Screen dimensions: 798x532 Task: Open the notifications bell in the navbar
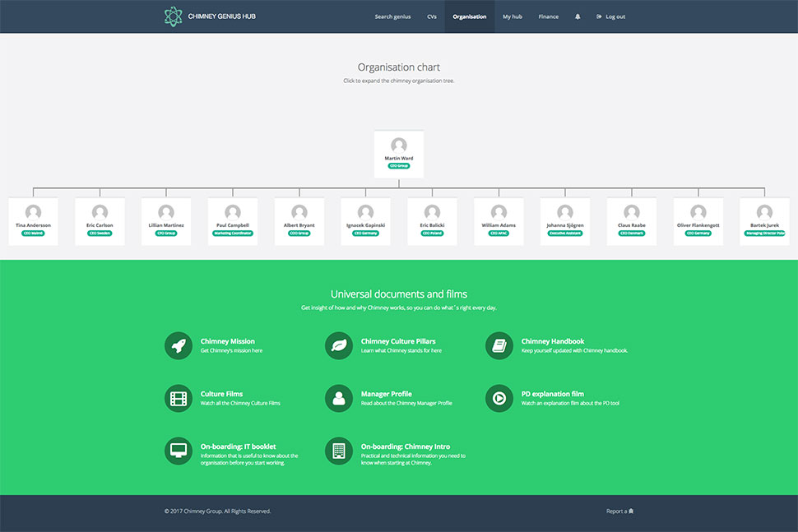pos(578,16)
